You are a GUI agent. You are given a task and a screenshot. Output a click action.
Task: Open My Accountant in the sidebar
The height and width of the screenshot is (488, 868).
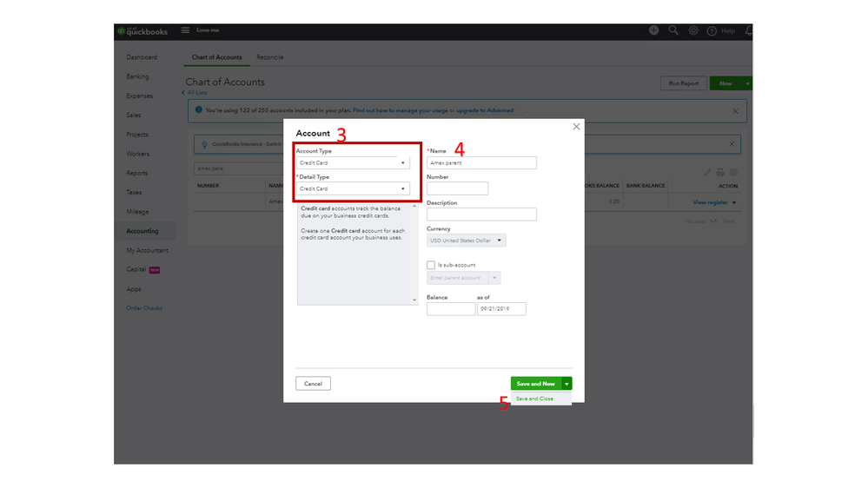[147, 251]
